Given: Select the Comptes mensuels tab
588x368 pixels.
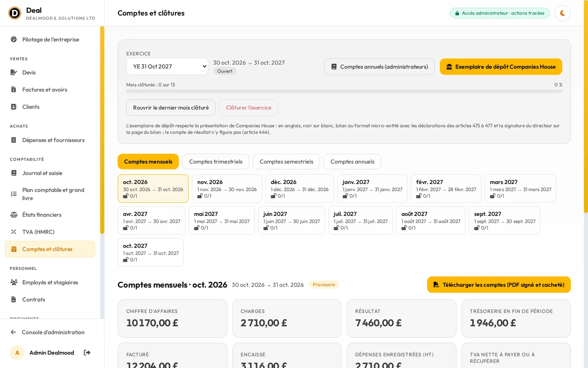Looking at the screenshot, I should 148,162.
